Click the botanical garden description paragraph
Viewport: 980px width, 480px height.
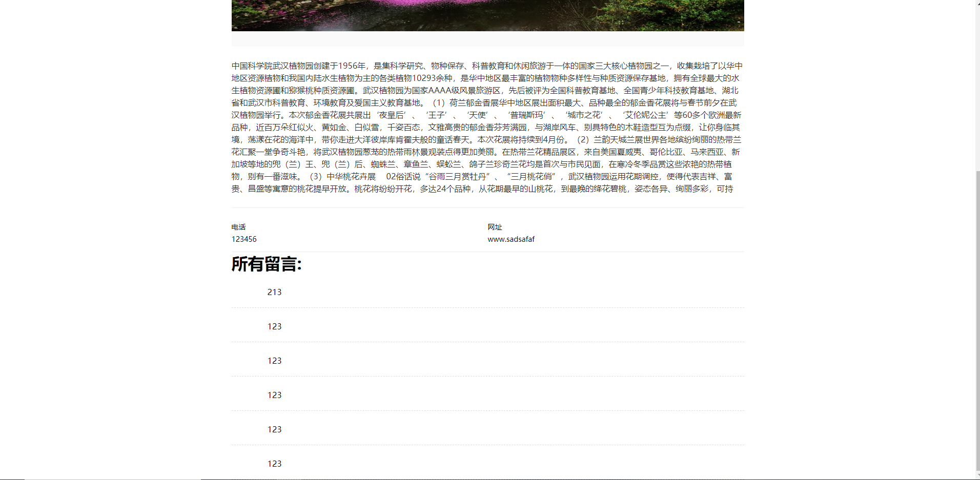488,128
